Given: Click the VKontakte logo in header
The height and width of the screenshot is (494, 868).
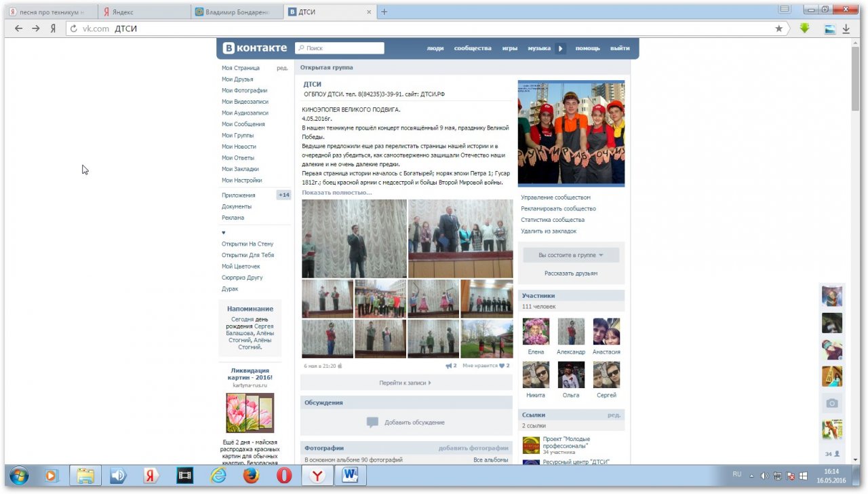Looking at the screenshot, I should 255,48.
